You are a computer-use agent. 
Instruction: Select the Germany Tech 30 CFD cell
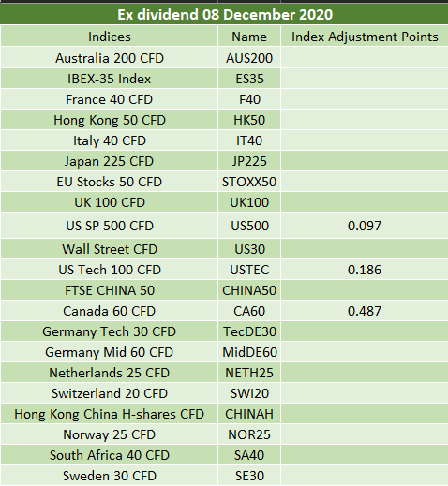tap(110, 331)
